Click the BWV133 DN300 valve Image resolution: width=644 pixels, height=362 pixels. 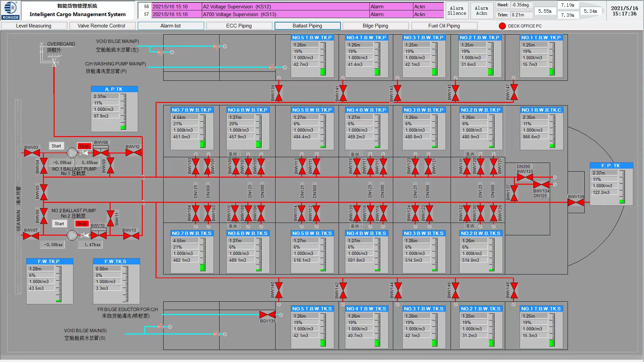click(525, 177)
